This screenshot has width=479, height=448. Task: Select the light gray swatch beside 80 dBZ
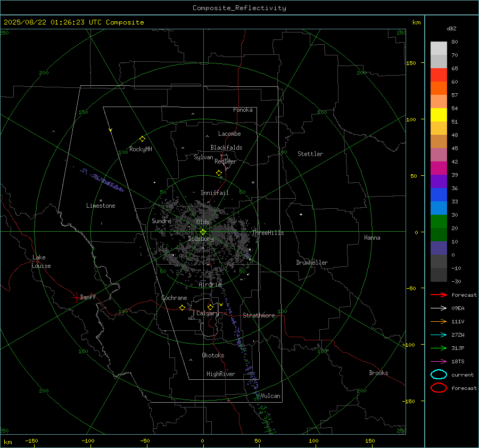tap(439, 48)
